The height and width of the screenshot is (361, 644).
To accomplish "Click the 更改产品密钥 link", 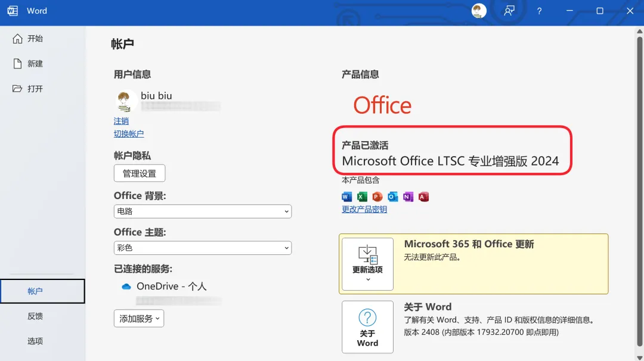I will [364, 209].
